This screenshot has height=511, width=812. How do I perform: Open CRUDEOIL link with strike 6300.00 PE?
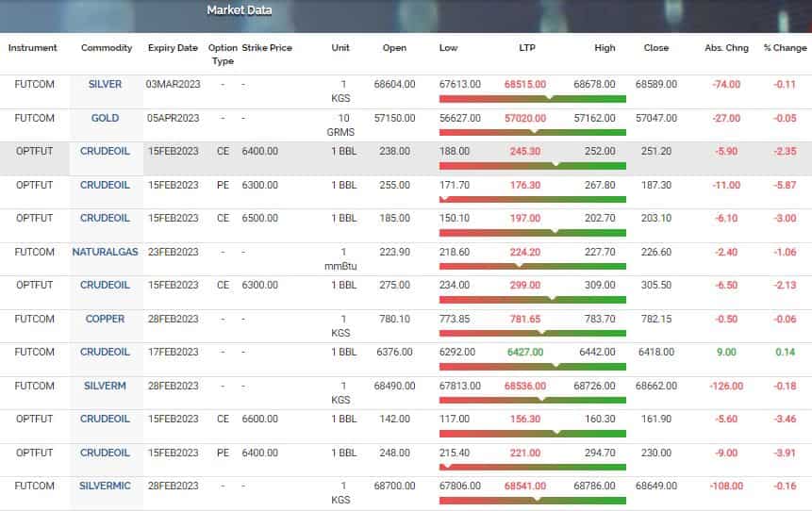[105, 185]
